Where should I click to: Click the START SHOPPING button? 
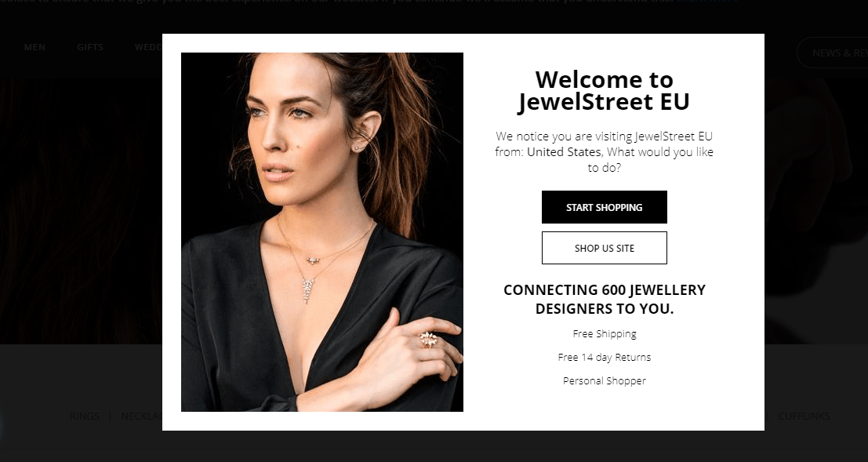[604, 207]
